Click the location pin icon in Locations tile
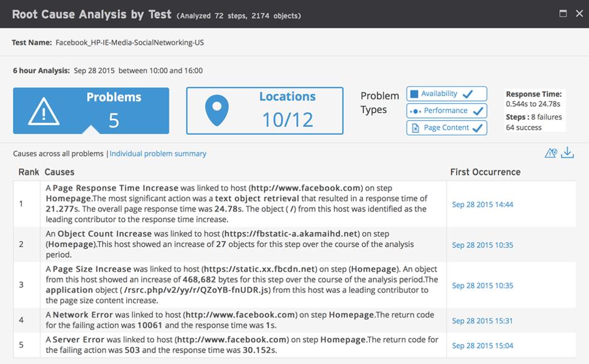Image resolution: width=589 pixels, height=364 pixels. (217, 111)
